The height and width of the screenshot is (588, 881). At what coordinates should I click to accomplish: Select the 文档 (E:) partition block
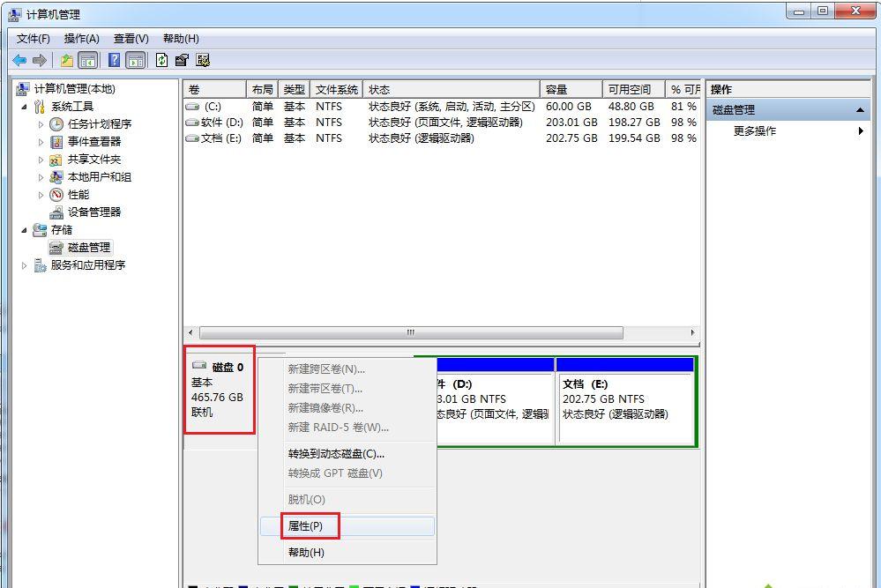[624, 401]
